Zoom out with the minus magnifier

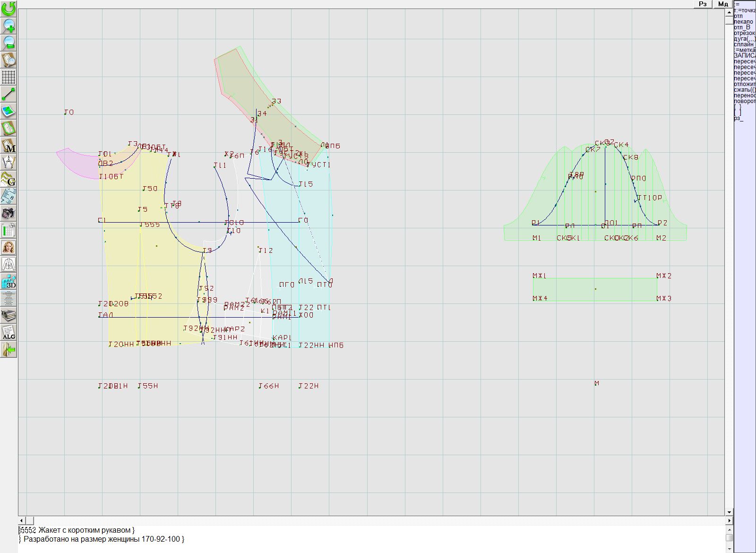coord(9,43)
